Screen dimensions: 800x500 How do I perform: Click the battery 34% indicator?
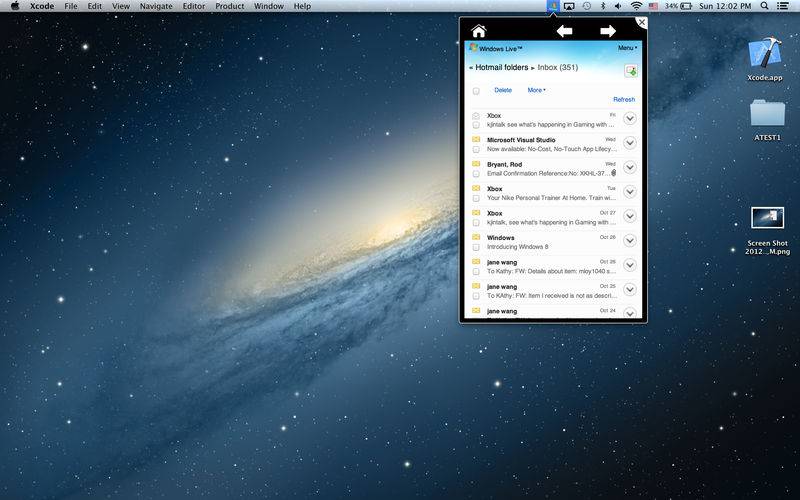tap(678, 6)
